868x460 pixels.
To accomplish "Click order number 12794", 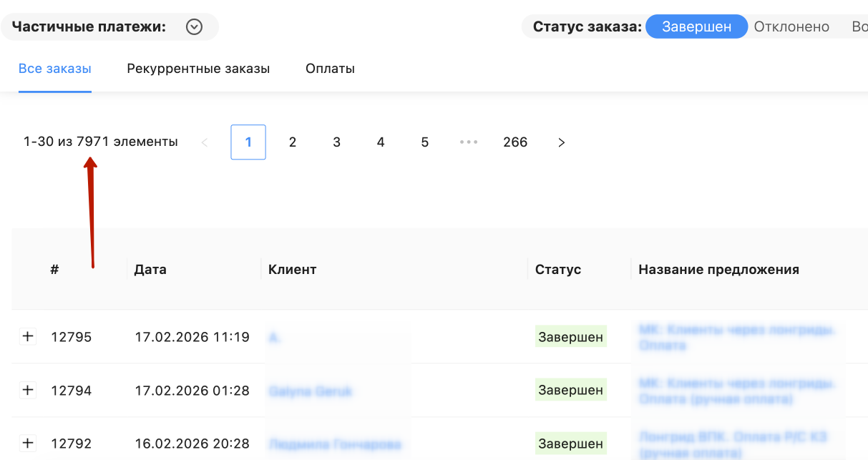I will click(x=72, y=391).
